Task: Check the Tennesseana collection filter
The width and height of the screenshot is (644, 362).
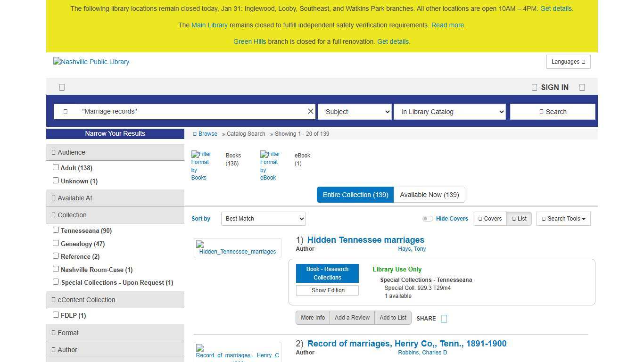Action: [x=56, y=230]
